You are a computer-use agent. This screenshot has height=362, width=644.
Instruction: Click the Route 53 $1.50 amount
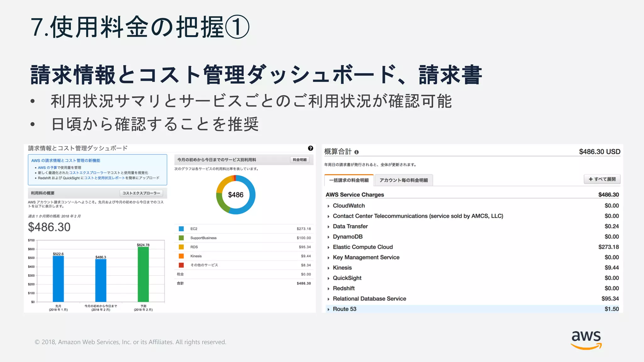point(612,309)
